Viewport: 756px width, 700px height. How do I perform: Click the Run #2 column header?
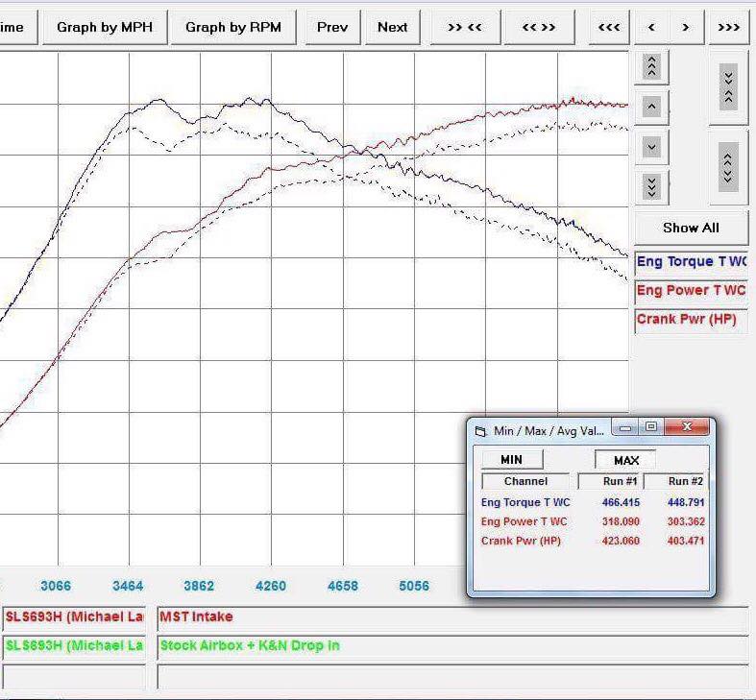coord(676,481)
